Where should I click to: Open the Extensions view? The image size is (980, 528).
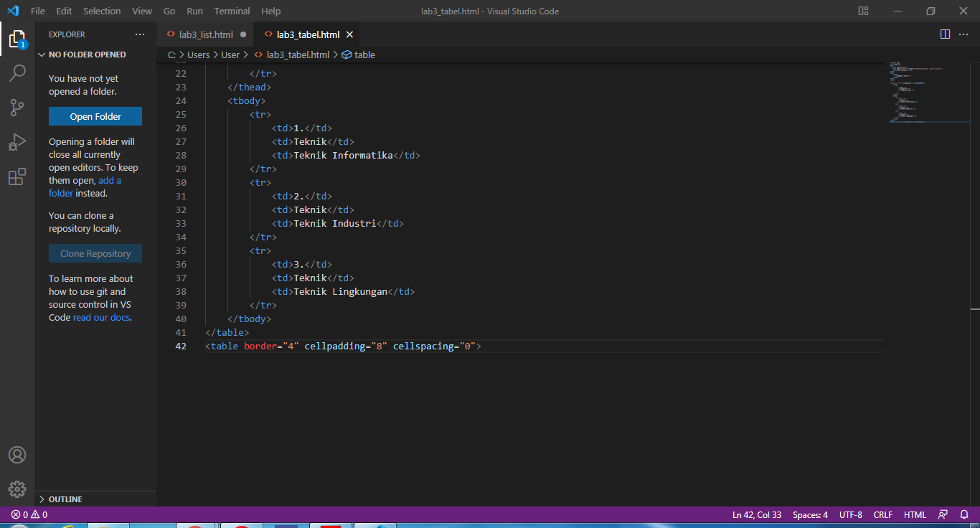(x=17, y=176)
